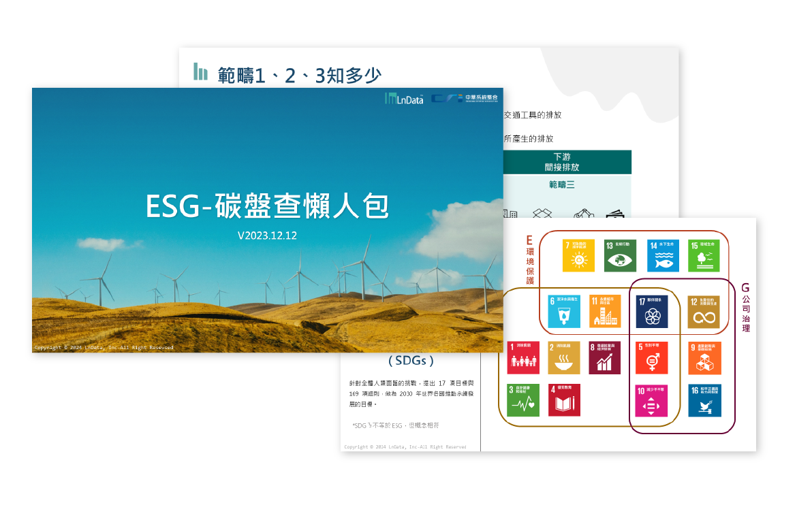Select the 範疇1、2、3知多少 slide heading
This screenshot has height=505, width=812.
[x=299, y=75]
